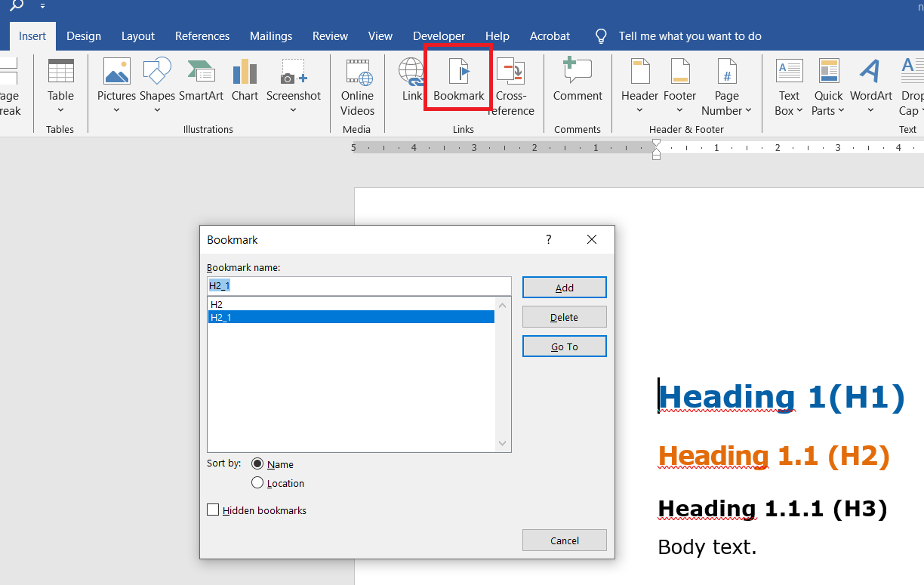Click the Text Box icon
The image size is (924, 585).
point(789,71)
